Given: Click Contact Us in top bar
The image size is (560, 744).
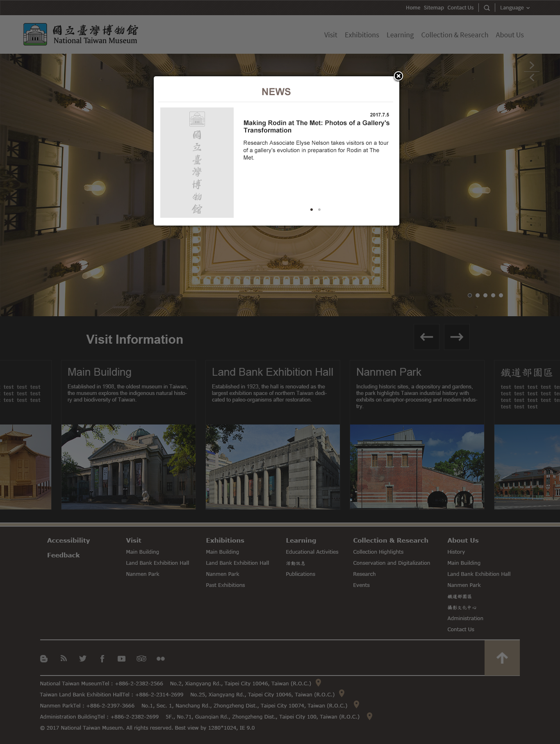Looking at the screenshot, I should [x=460, y=8].
